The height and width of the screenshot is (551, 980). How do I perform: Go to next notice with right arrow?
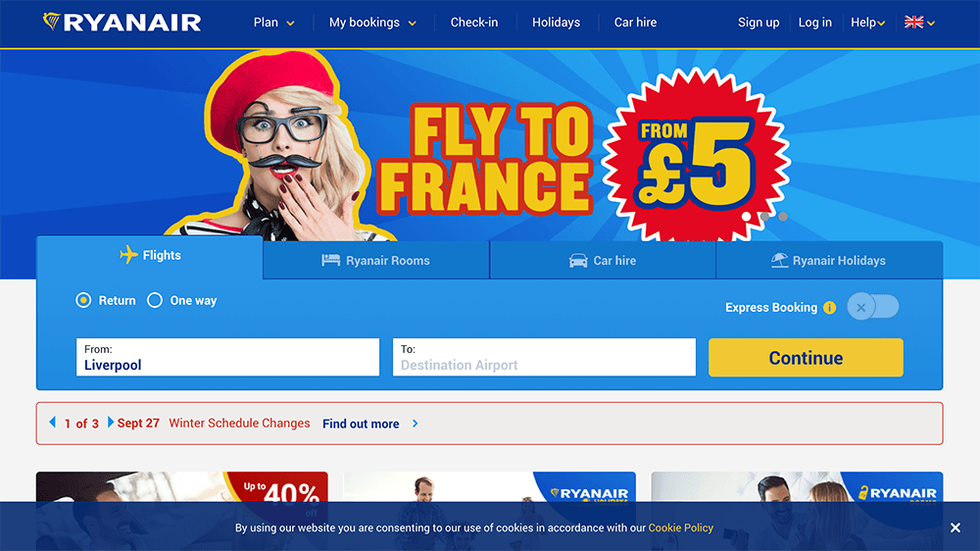pos(111,423)
